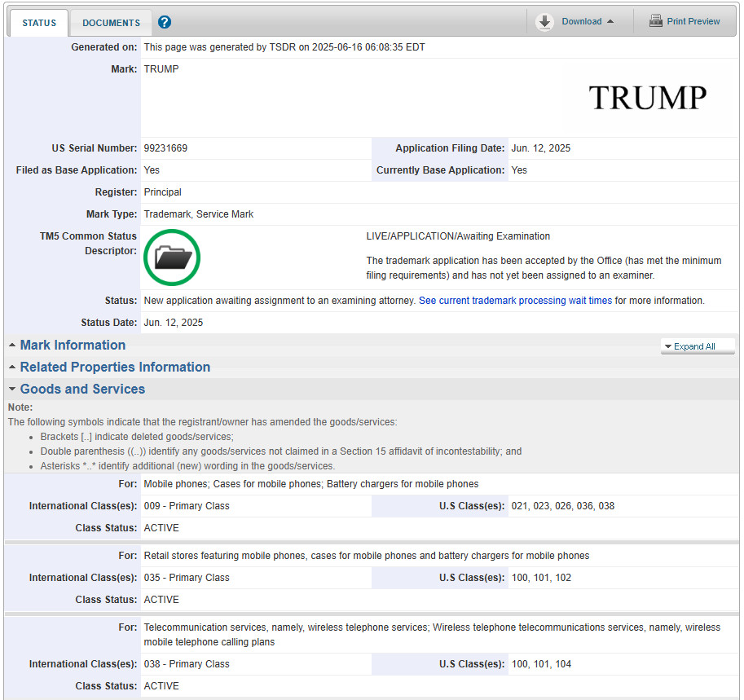
Task: Click Currently Base Application value Yes
Action: coord(519,169)
